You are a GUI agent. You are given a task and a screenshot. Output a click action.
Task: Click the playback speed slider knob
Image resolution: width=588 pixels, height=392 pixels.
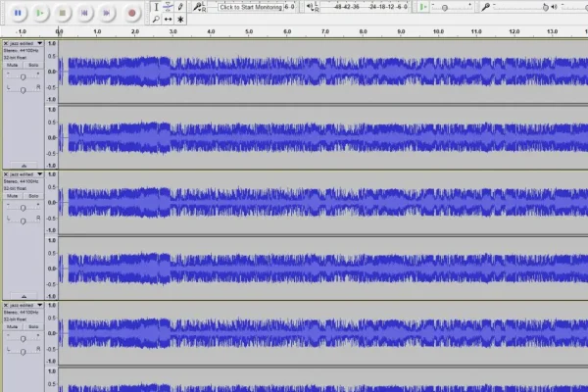pos(445,8)
